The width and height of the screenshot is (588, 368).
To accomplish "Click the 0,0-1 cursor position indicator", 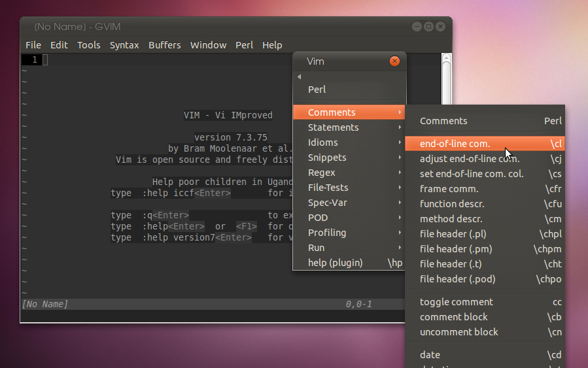I will click(358, 304).
